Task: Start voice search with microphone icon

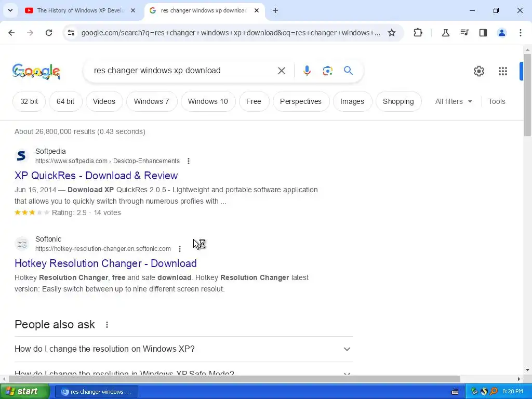Action: point(307,71)
